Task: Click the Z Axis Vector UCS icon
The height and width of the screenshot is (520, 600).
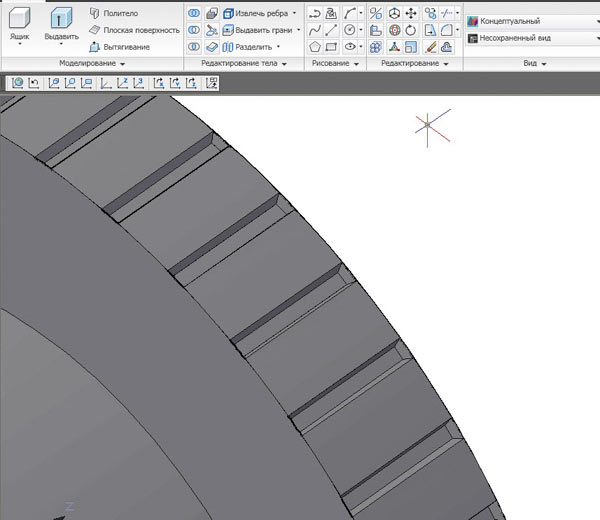Action: coord(122,83)
